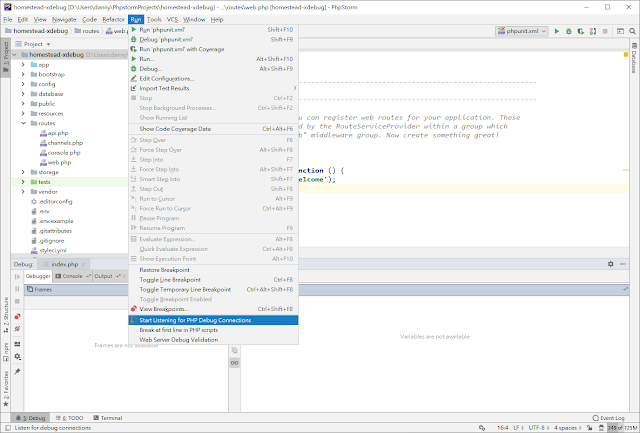Expand the database folder
The image size is (640, 433).
(x=23, y=94)
